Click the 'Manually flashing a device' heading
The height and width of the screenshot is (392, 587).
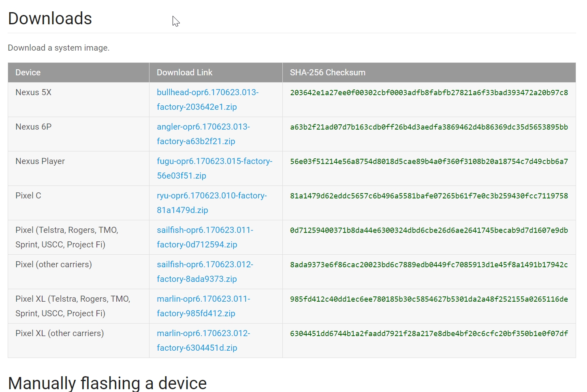107,383
